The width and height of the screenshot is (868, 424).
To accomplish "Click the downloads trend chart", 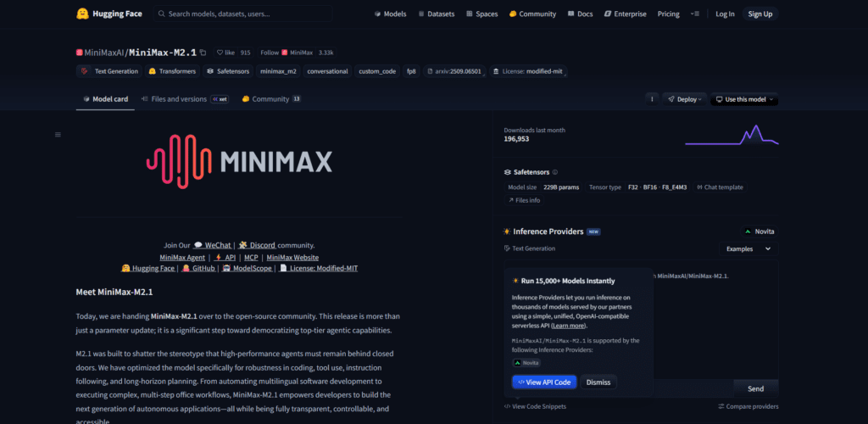I will 732,135.
